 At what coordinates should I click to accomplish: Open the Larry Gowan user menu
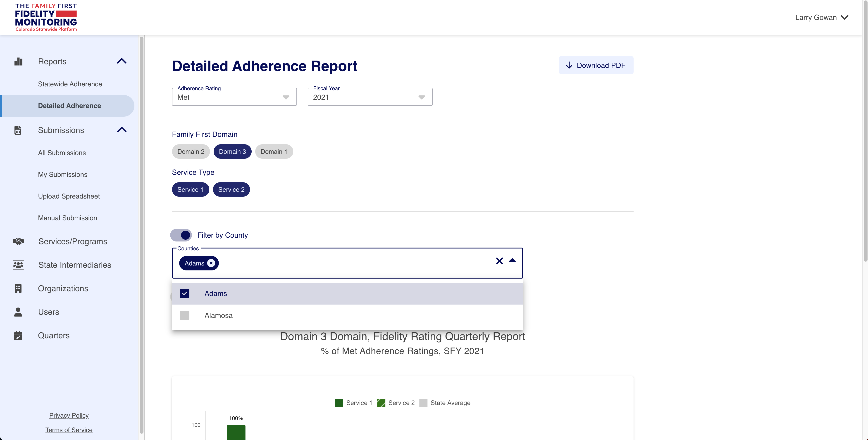(821, 17)
